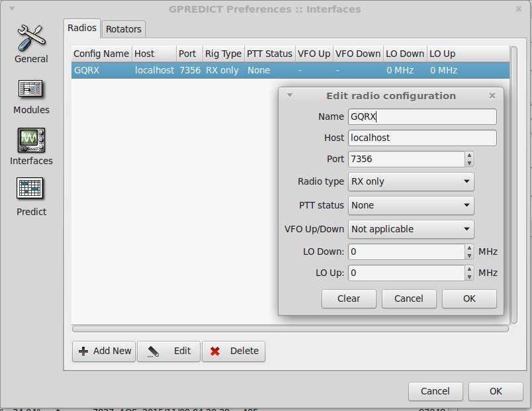This screenshot has width=532, height=411.
Task: Click the RX only cell in radios list
Action: click(222, 70)
